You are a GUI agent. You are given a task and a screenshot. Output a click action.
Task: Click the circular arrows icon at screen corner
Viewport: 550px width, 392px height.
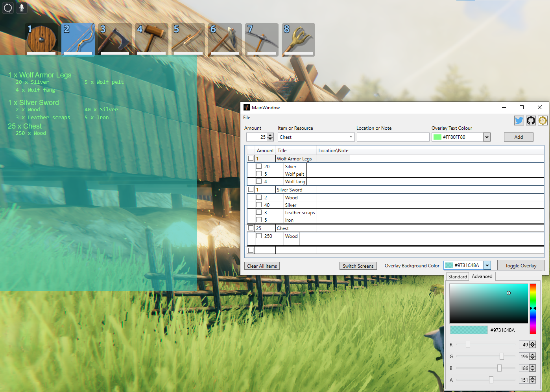pos(8,7)
